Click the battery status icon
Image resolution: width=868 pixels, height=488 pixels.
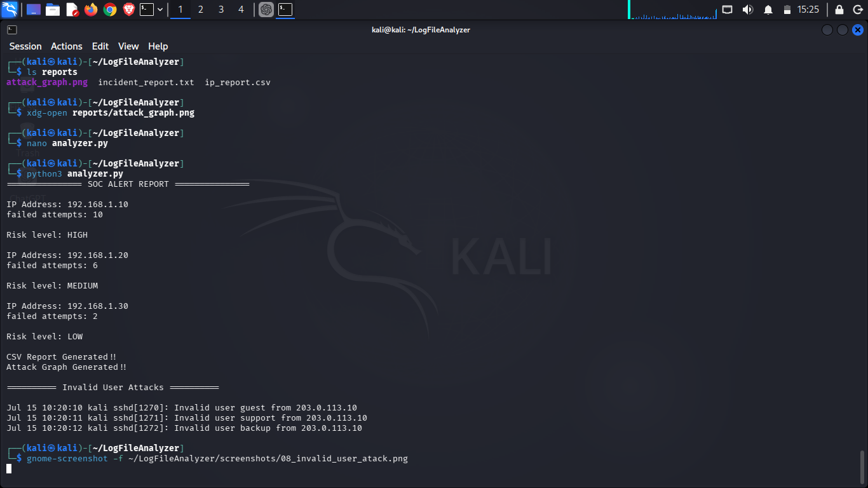coord(787,10)
